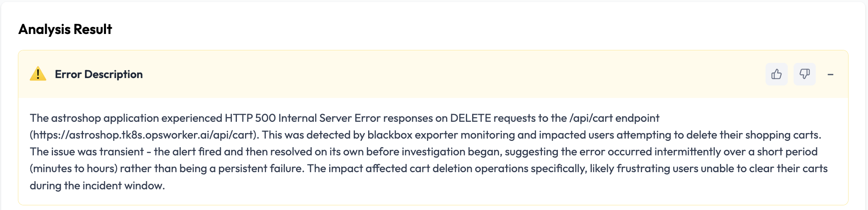Click "during the incident window" on the last line
Viewport: 868px width, 210px height.
97,186
